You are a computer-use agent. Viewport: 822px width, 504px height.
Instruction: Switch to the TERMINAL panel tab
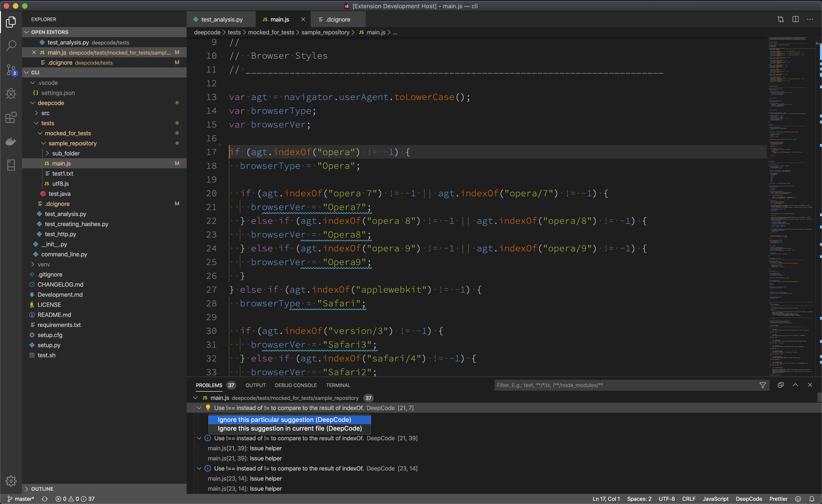click(338, 385)
